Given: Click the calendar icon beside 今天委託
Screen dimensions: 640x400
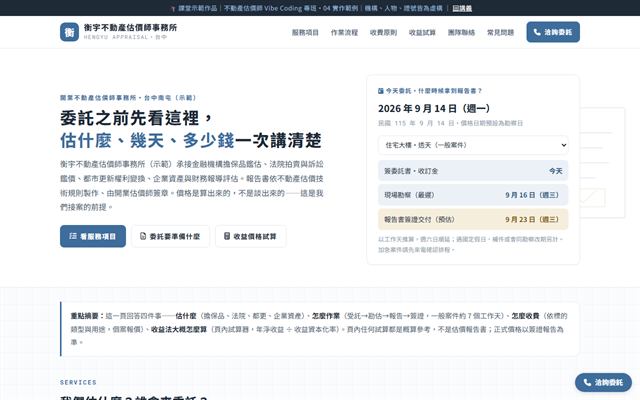Looking at the screenshot, I should pyautogui.click(x=381, y=91).
